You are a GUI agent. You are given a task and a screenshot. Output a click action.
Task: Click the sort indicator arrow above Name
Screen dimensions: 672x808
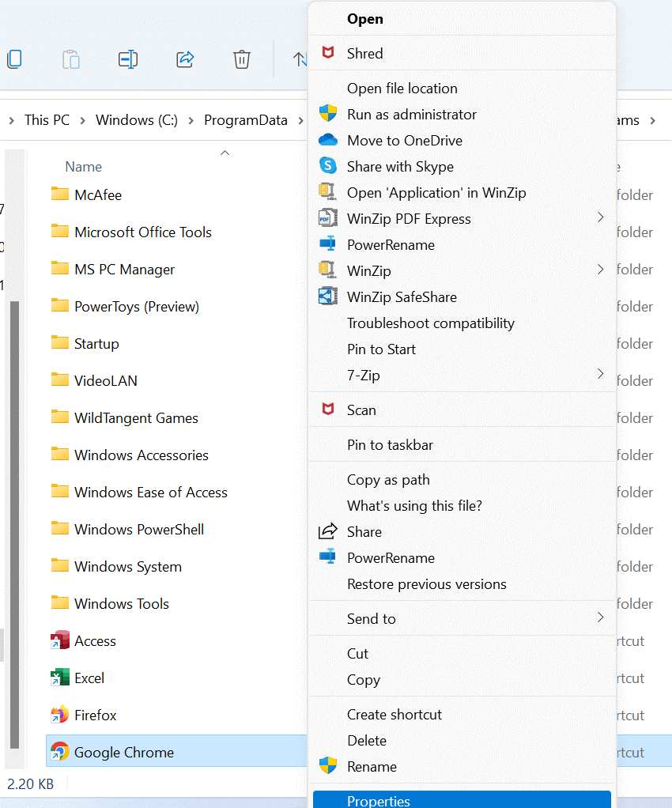(x=225, y=153)
